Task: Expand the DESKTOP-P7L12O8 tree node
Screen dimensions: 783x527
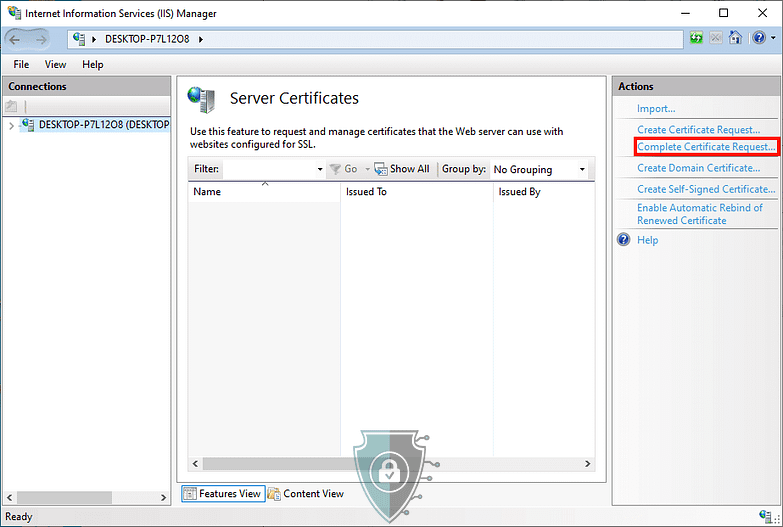Action: [x=11, y=126]
